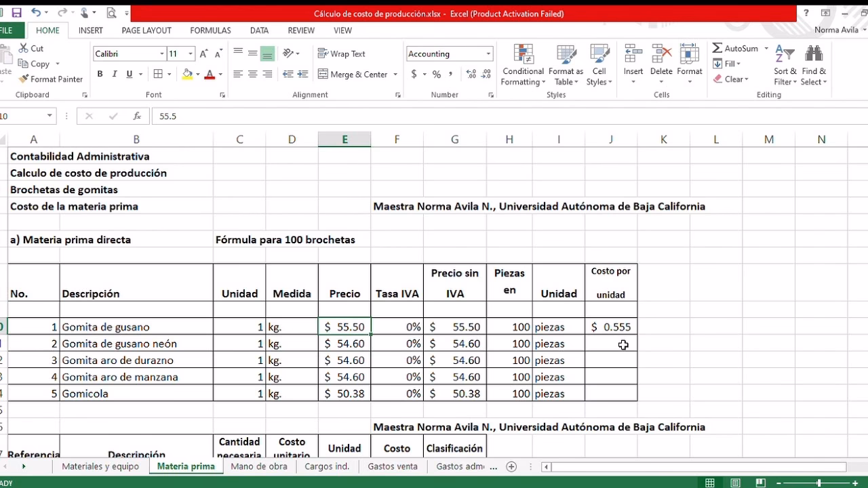
Task: Click the Format Painter icon
Action: (24, 79)
